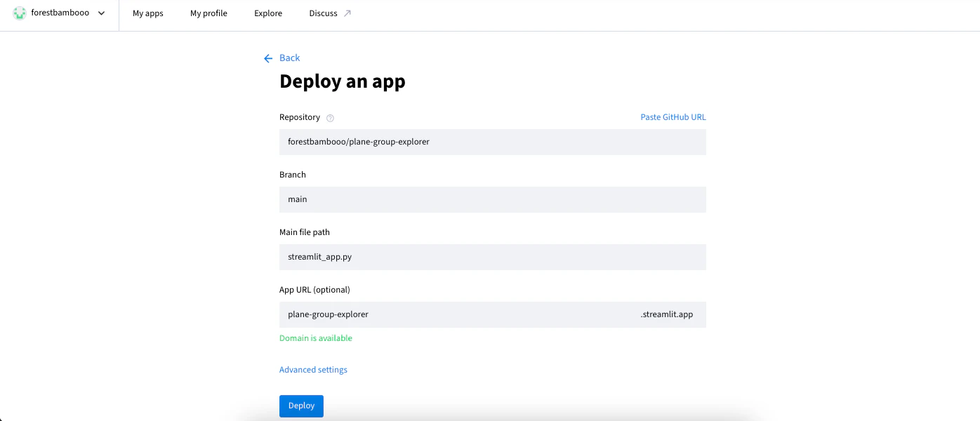Open the Discuss external link
This screenshot has width=980, height=421.
coord(330,13)
